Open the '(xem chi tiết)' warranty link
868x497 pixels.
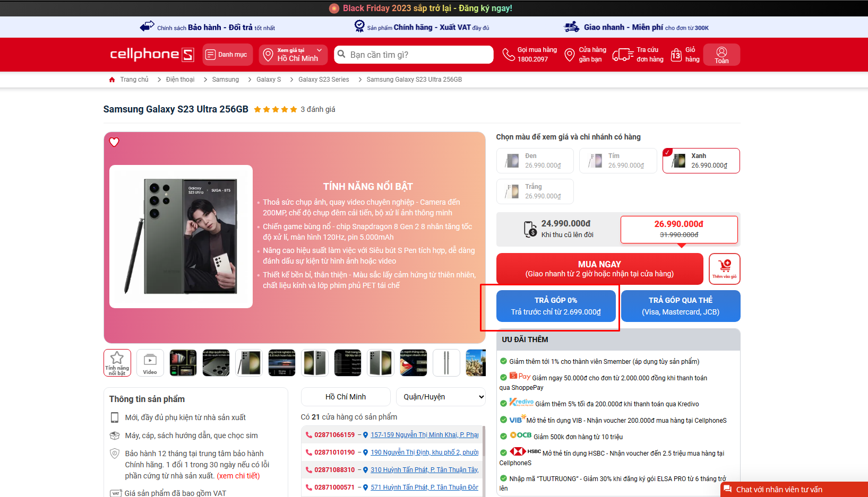tap(238, 476)
